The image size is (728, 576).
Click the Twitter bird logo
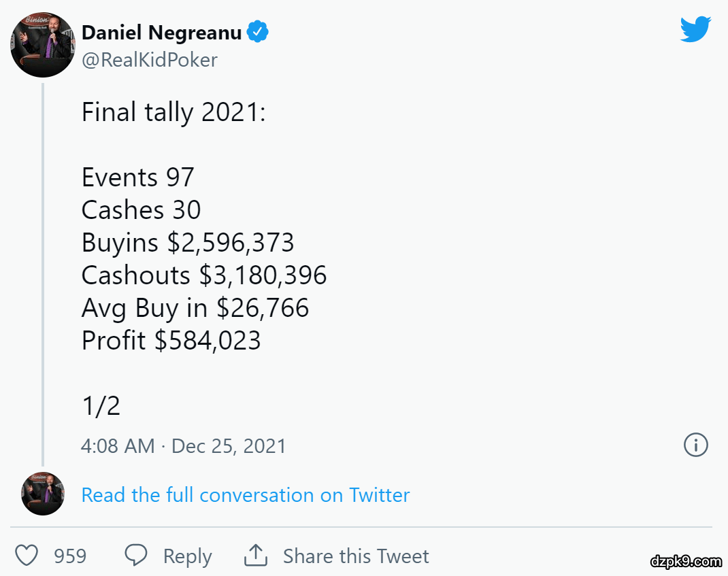(695, 30)
